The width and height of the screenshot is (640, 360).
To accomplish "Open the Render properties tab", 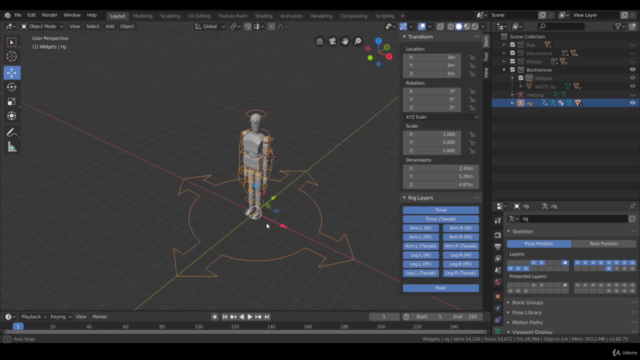I will click(x=498, y=235).
